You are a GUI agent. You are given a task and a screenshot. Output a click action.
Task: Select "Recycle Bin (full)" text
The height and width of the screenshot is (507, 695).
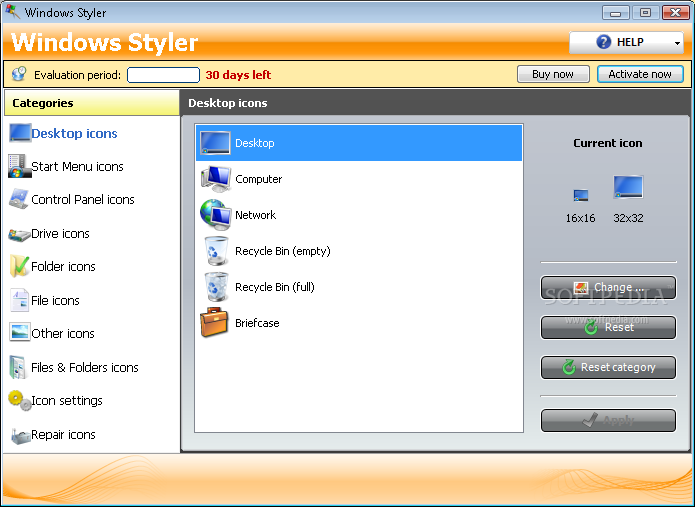[x=275, y=287]
